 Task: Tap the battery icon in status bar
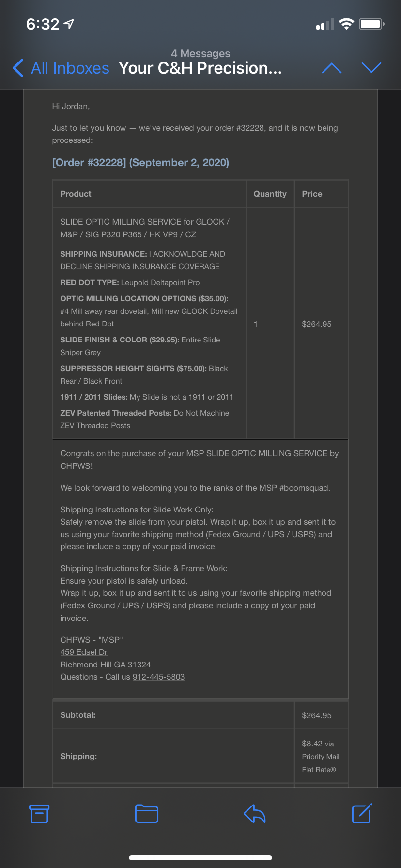(371, 24)
